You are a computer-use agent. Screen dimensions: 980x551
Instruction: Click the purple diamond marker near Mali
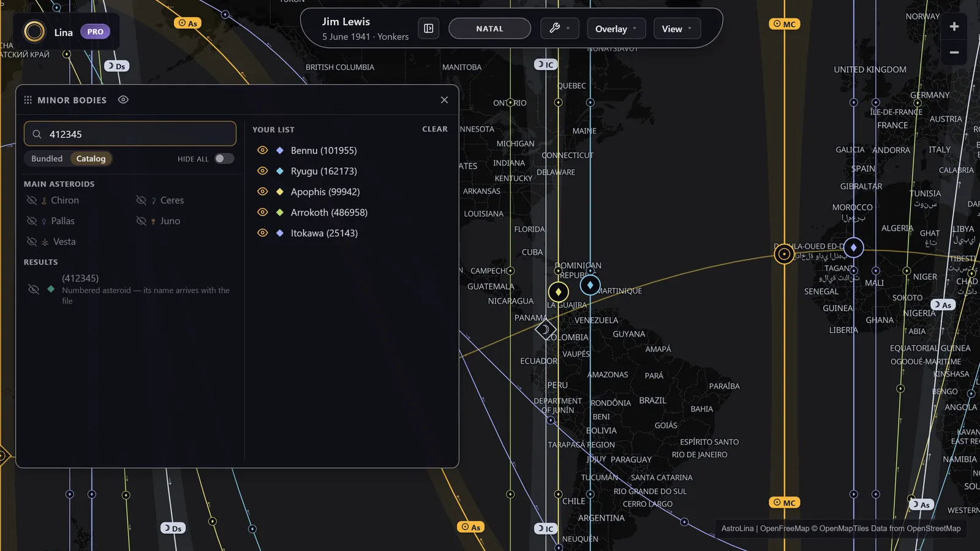point(853,247)
